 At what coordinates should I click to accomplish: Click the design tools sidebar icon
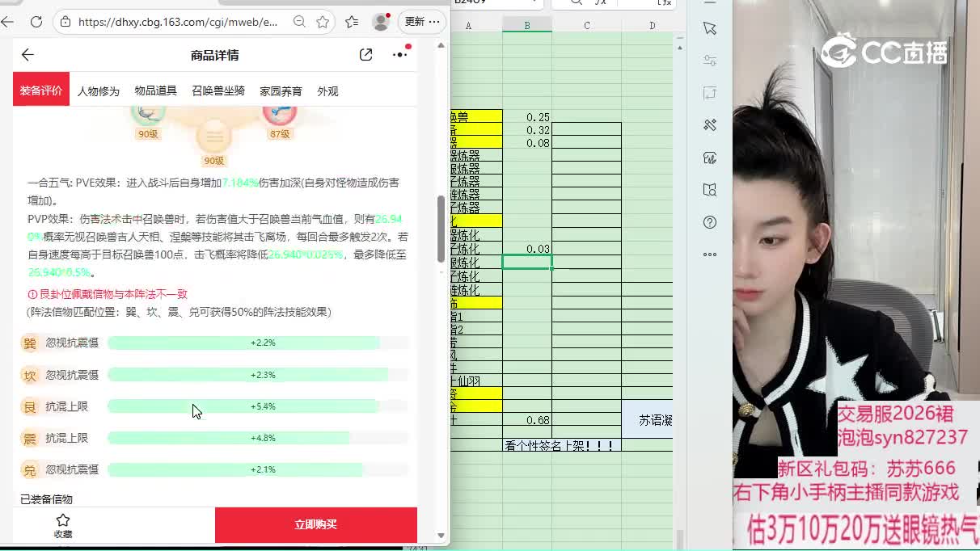point(710,125)
